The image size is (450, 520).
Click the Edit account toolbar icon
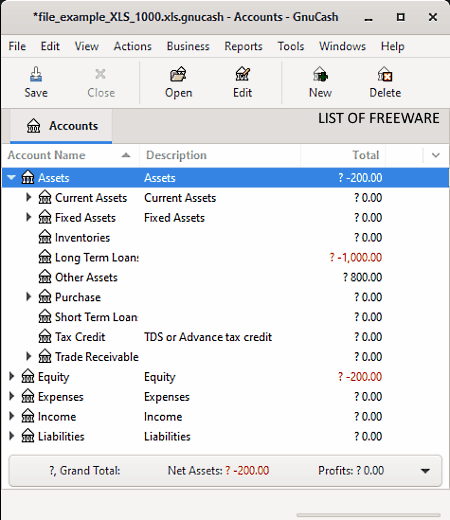[242, 74]
